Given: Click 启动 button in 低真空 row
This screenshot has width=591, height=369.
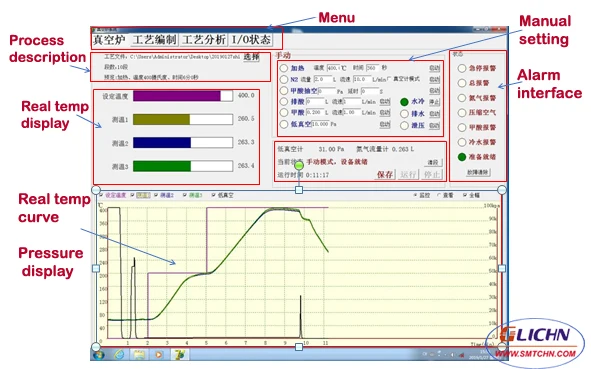Looking at the screenshot, I should [384, 124].
